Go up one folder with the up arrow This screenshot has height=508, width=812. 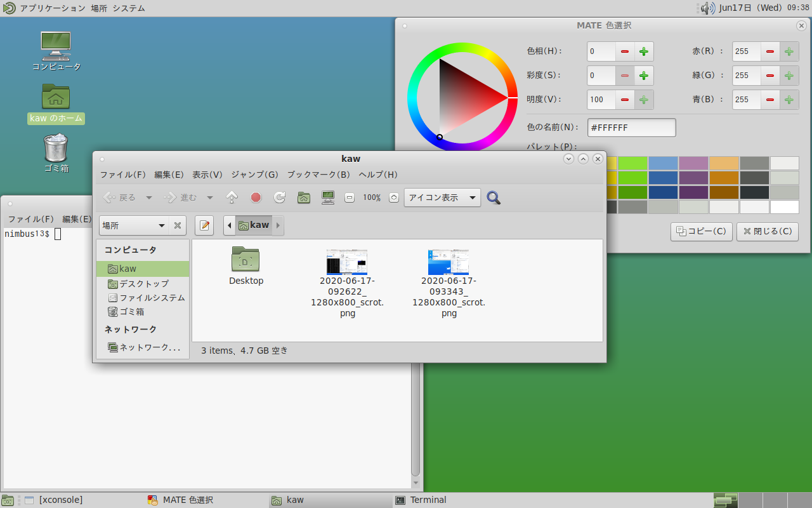(232, 197)
